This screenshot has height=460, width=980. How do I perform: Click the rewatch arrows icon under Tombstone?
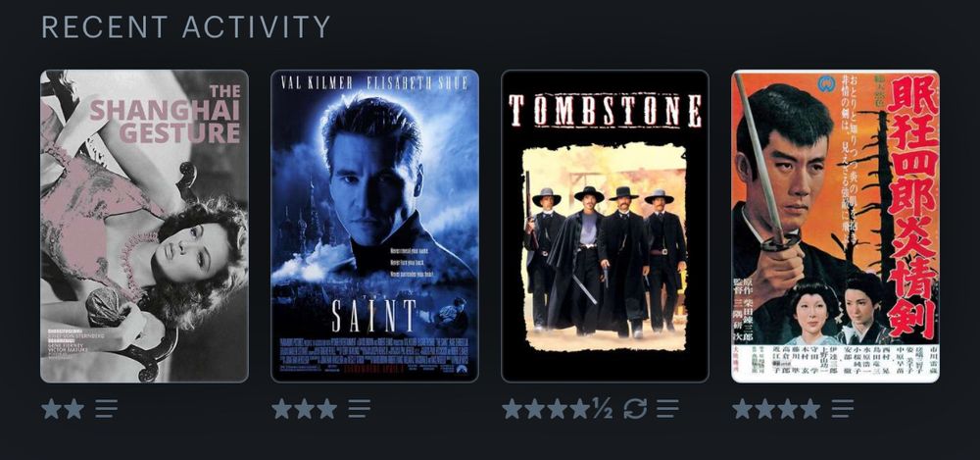coord(635,409)
